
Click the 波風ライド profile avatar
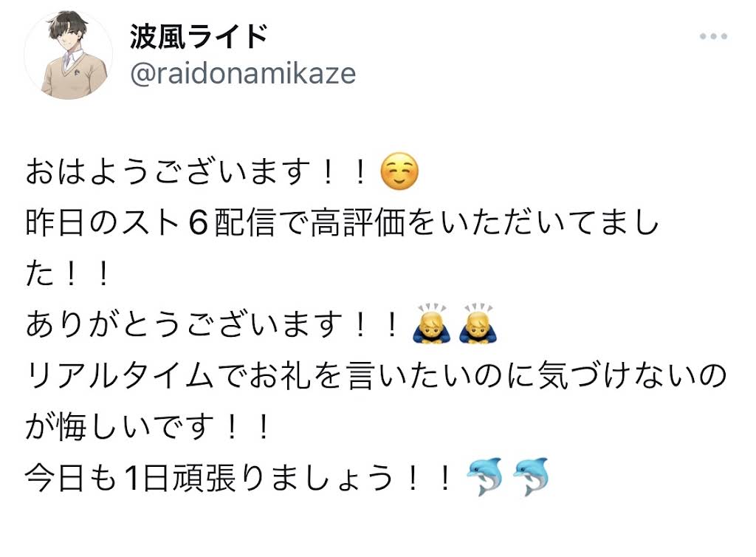pyautogui.click(x=69, y=55)
